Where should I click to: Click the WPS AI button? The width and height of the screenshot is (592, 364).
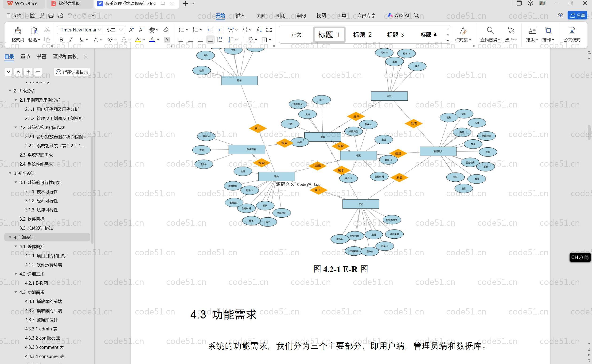click(x=398, y=15)
